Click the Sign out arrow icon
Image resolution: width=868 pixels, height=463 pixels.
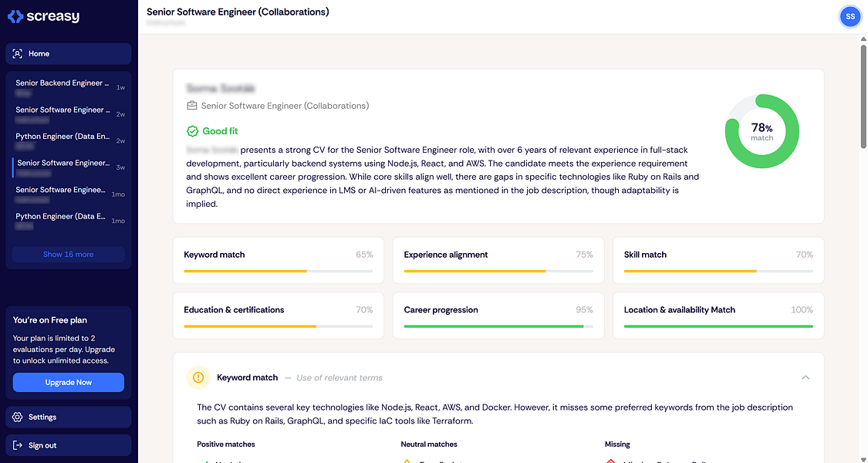(x=18, y=446)
